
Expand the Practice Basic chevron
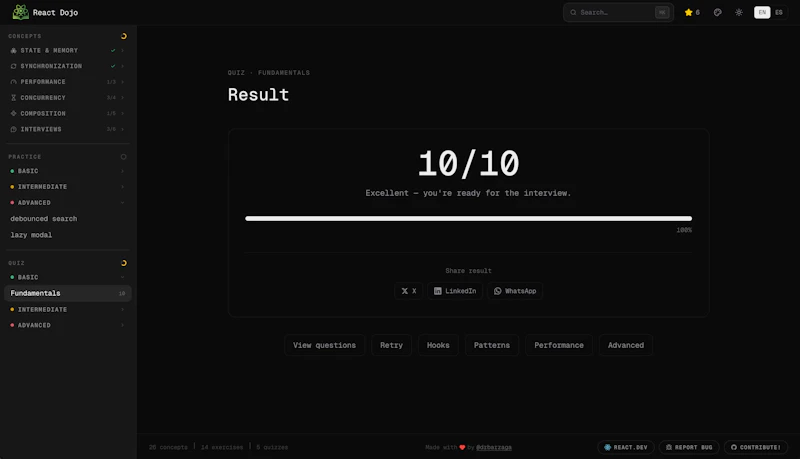pyautogui.click(x=122, y=171)
